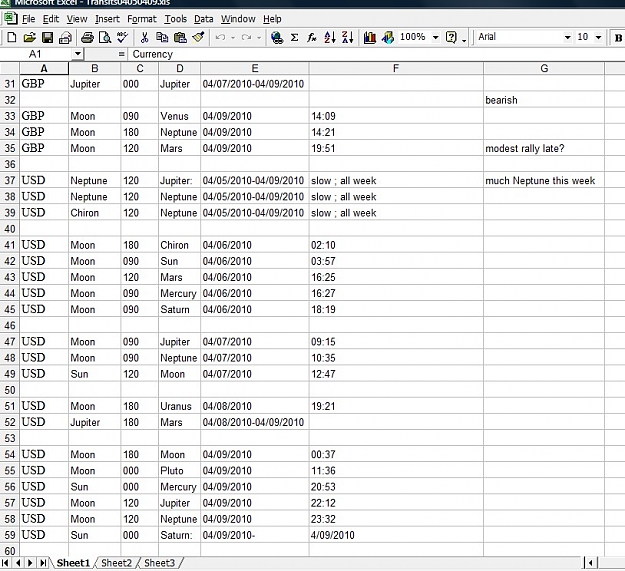This screenshot has width=625, height=571.
Task: Click the Excel workbook icon in menu bar
Action: tap(10, 18)
